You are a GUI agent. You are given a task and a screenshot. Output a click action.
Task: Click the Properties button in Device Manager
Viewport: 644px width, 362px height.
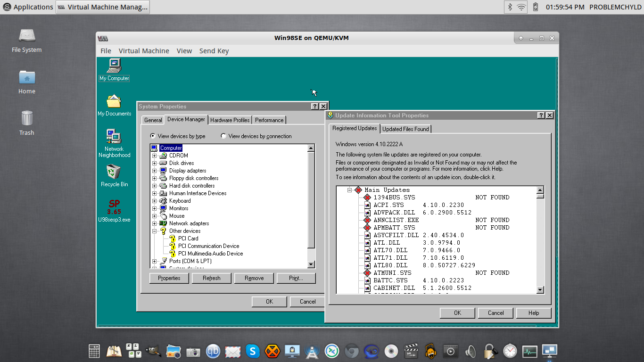pyautogui.click(x=169, y=278)
